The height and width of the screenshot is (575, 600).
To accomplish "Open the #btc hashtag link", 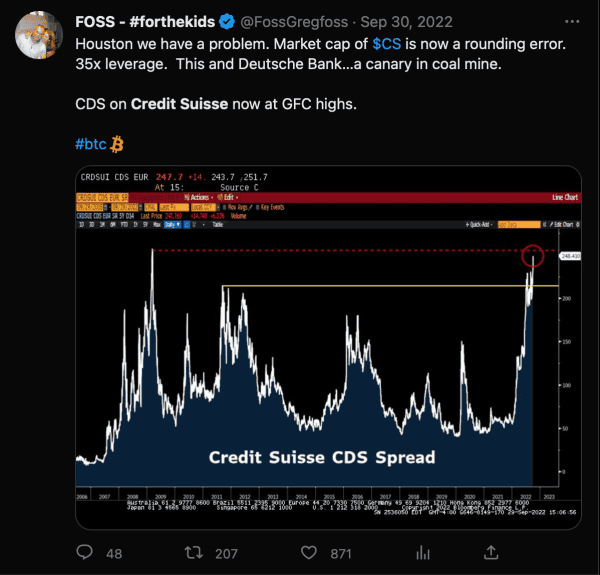I will pyautogui.click(x=91, y=145).
